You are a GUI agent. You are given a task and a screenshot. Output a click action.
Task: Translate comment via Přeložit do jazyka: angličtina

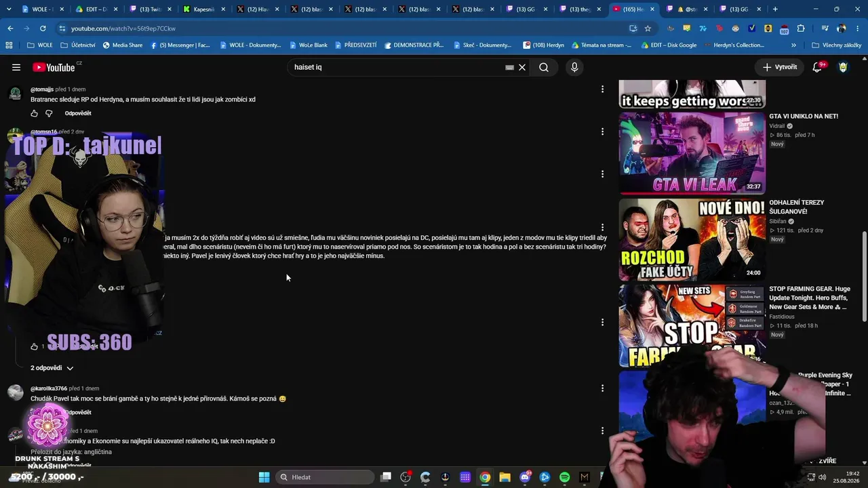[71, 452]
